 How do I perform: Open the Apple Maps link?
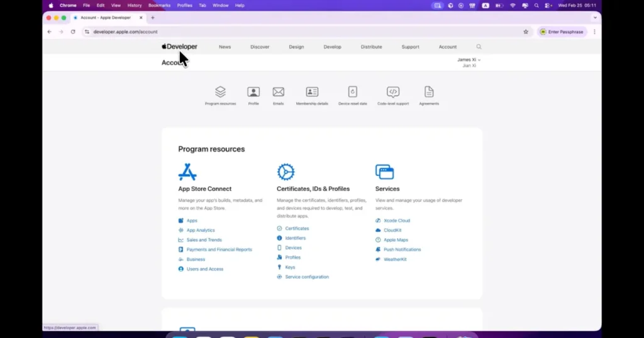pos(396,240)
